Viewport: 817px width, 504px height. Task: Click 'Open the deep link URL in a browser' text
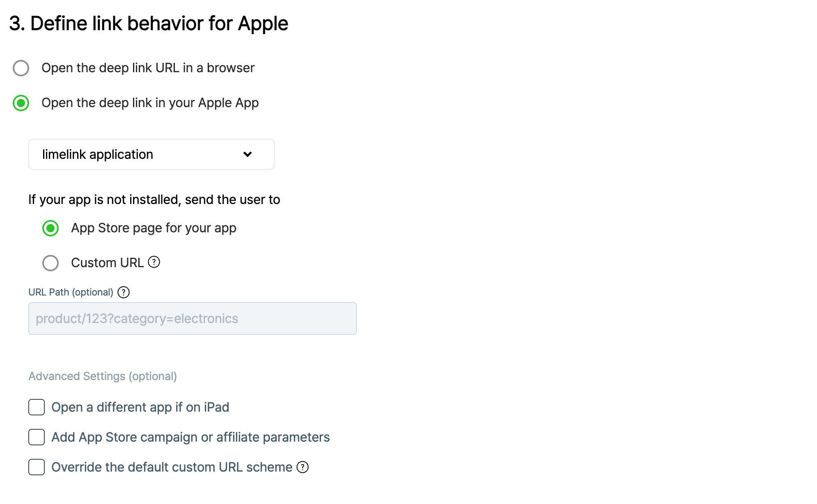pos(148,68)
